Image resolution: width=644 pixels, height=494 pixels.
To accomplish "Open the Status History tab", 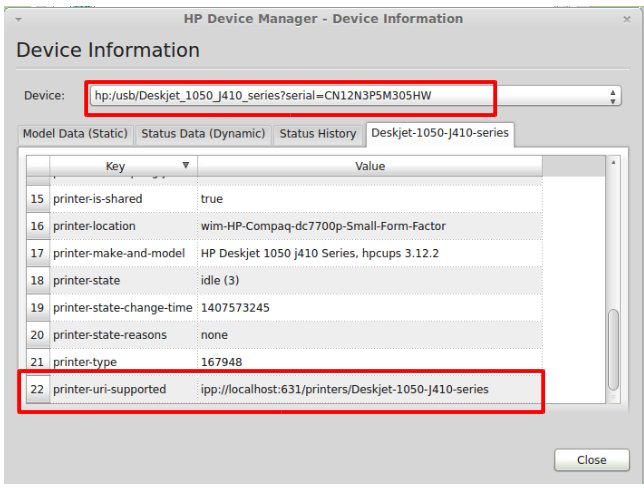I will coord(318,134).
